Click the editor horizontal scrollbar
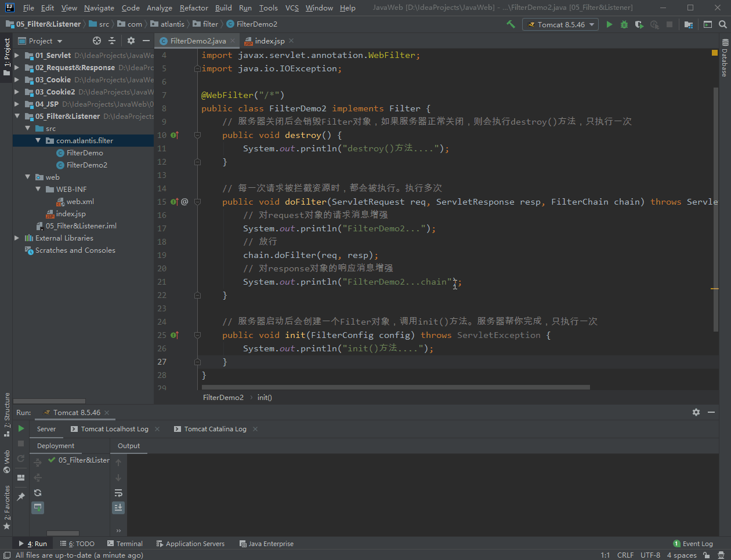 click(396, 387)
